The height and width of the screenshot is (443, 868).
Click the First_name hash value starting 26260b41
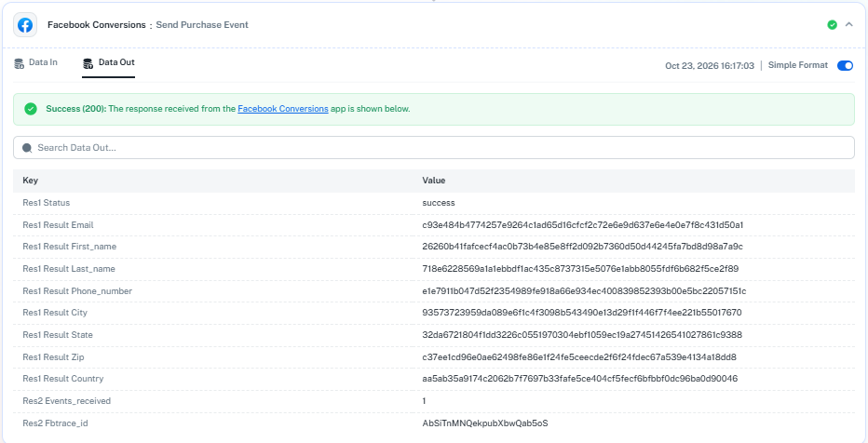point(582,247)
